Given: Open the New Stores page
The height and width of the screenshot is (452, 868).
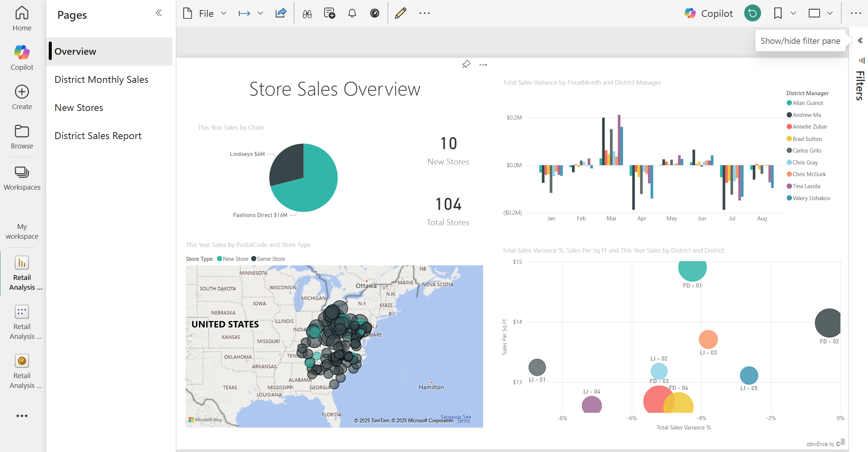Looking at the screenshot, I should [x=79, y=108].
